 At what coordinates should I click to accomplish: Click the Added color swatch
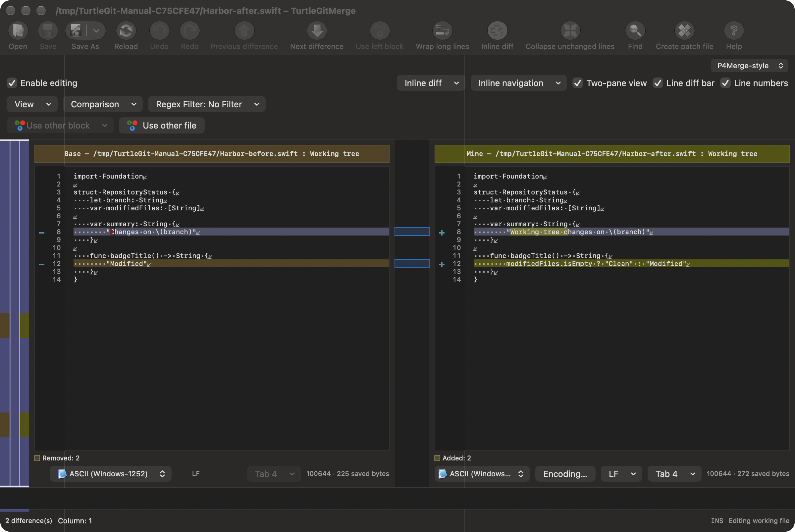tap(437, 458)
